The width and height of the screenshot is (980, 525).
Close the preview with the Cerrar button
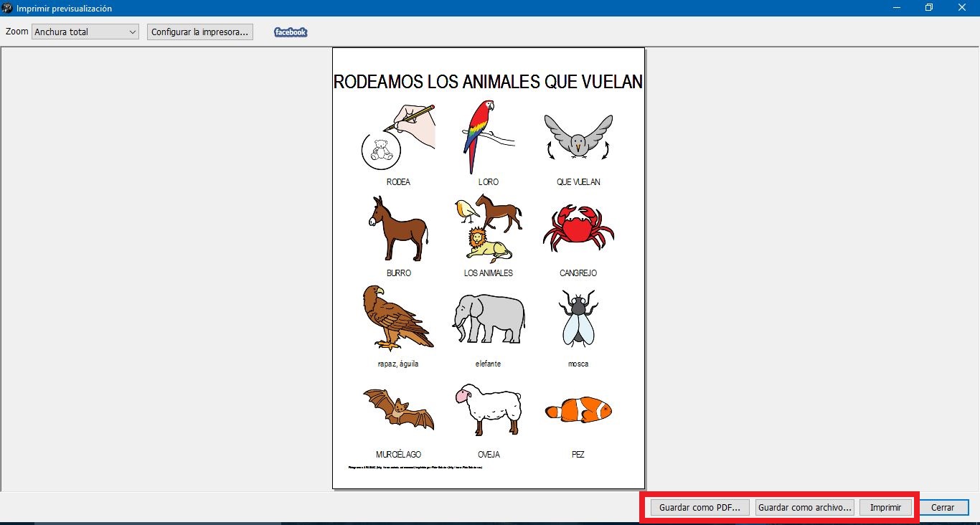click(943, 507)
